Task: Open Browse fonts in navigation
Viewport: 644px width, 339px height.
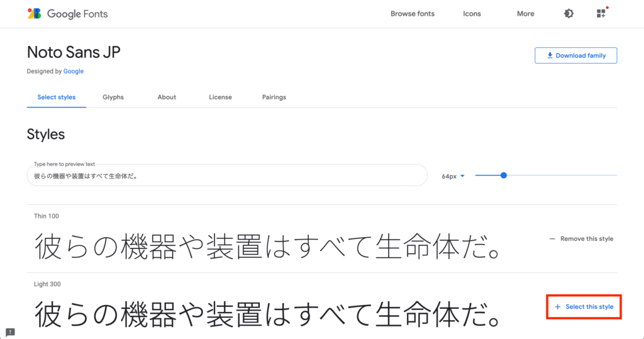Action: 413,14
